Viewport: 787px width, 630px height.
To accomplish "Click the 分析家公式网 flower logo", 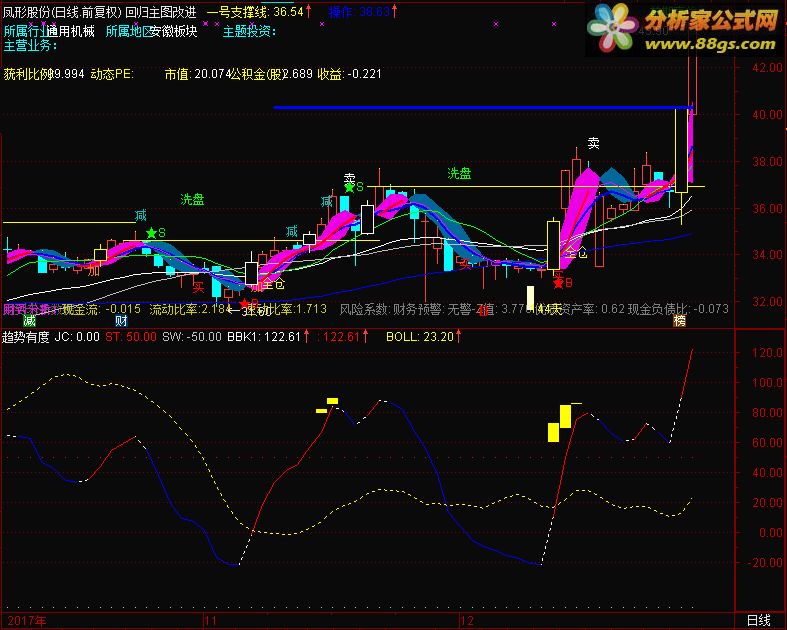I will [x=612, y=26].
